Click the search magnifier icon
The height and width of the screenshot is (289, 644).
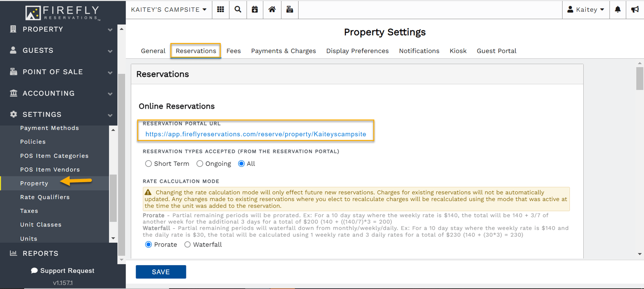tap(238, 9)
